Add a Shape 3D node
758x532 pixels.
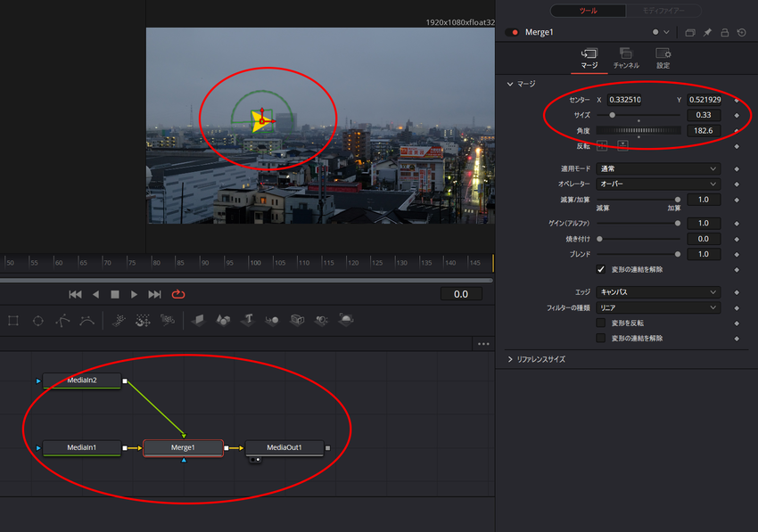(223, 320)
